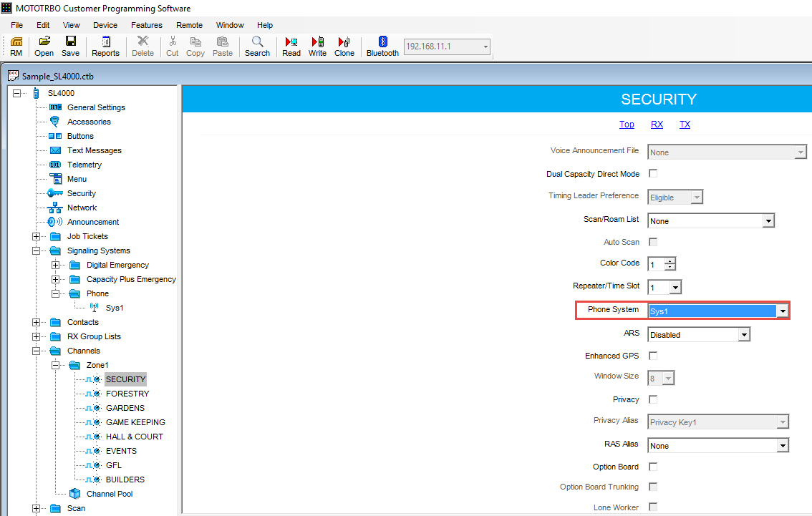Clone radio using Clone icon
This screenshot has height=516, width=812.
click(344, 46)
